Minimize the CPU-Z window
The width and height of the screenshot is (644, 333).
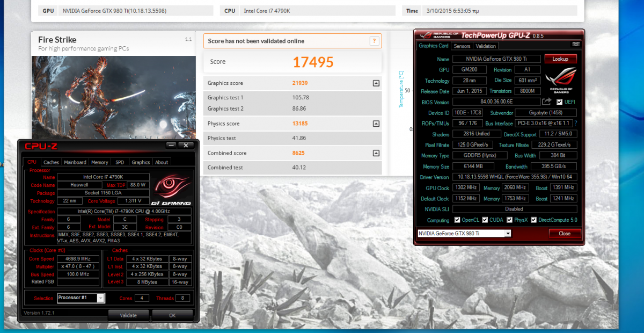click(171, 145)
